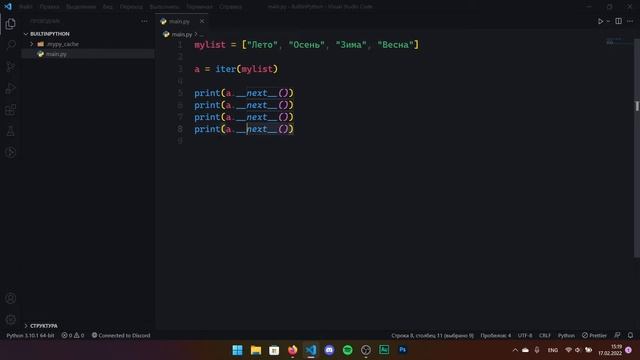Open Spotify from taskbar
Screen dimensions: 640x360
click(348, 350)
